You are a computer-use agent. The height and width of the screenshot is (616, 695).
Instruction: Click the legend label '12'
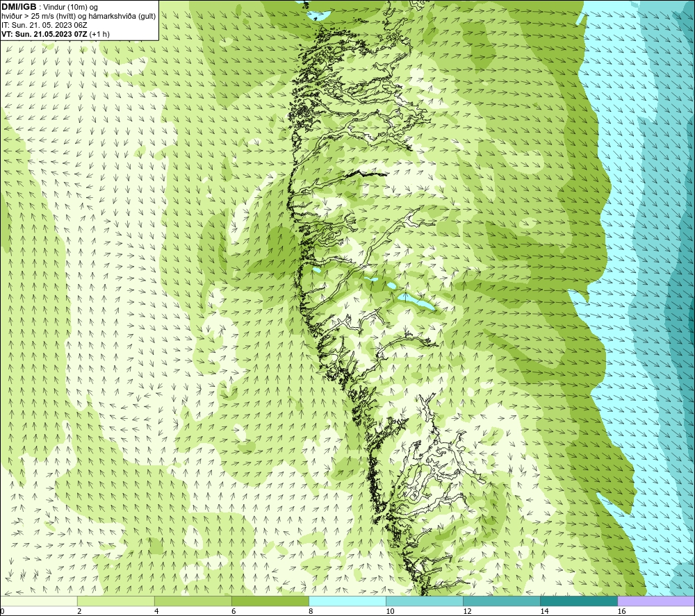pos(467,612)
